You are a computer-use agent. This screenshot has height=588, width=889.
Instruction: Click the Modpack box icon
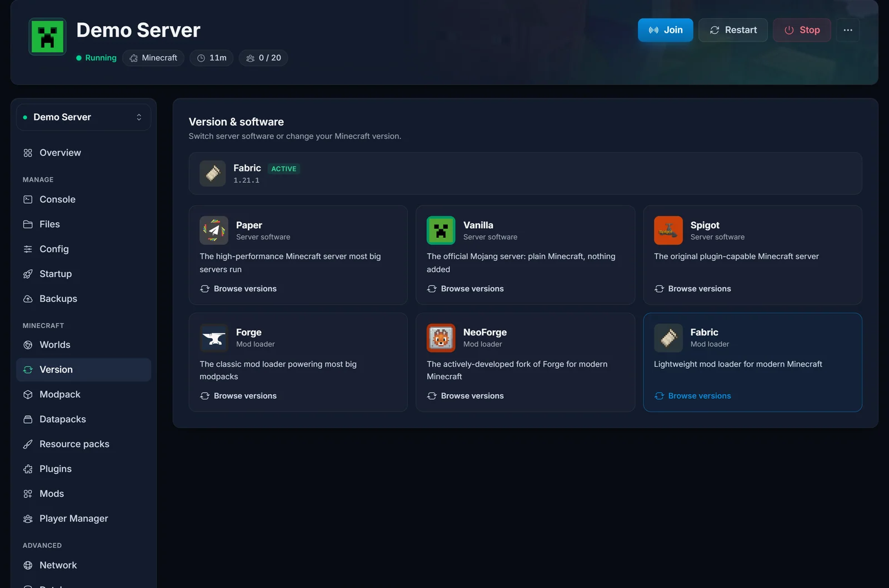[28, 394]
